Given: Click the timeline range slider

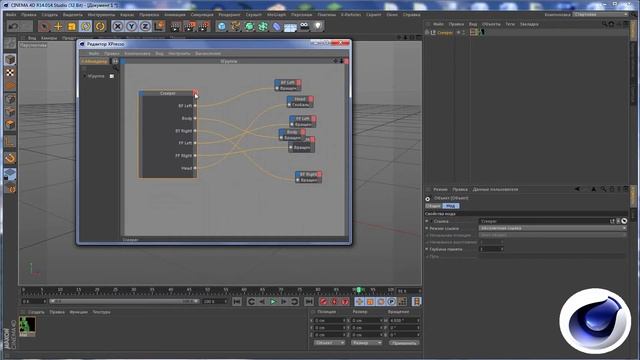Looking at the screenshot, I should (124, 302).
